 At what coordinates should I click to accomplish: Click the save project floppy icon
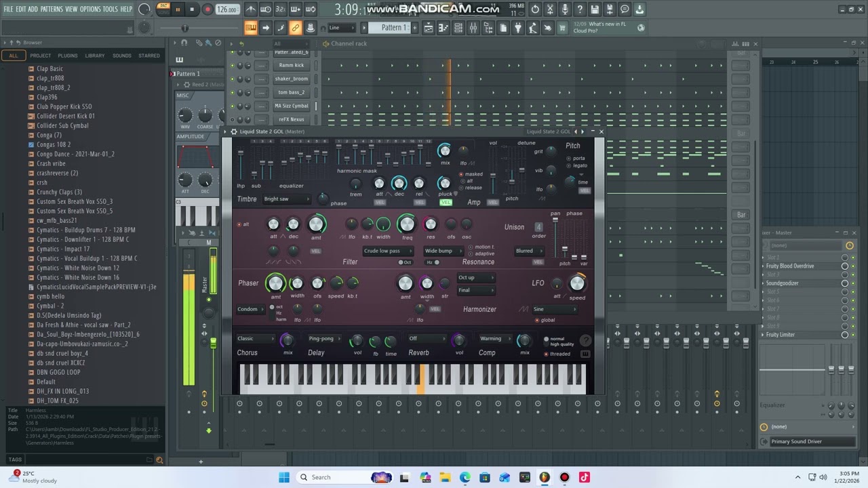(x=595, y=9)
